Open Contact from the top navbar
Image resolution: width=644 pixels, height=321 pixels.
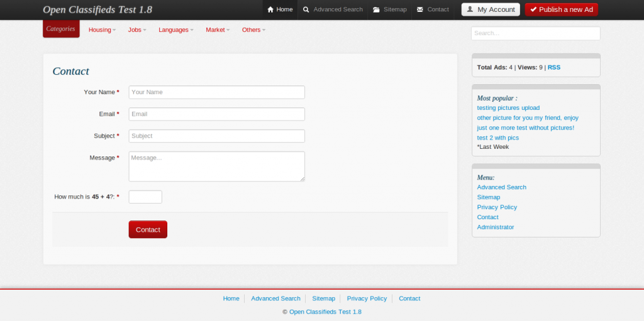click(x=433, y=9)
